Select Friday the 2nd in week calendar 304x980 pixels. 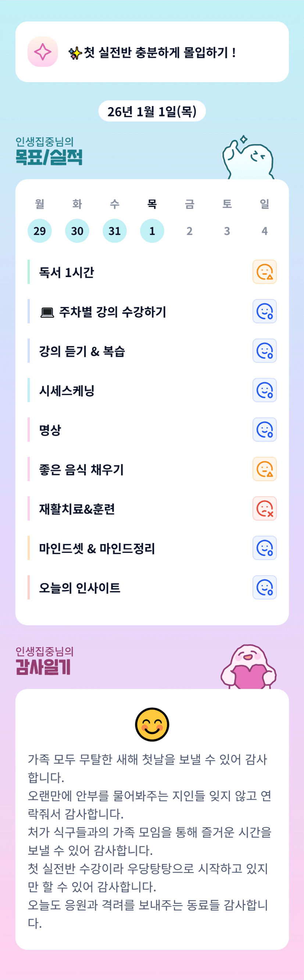(x=189, y=231)
